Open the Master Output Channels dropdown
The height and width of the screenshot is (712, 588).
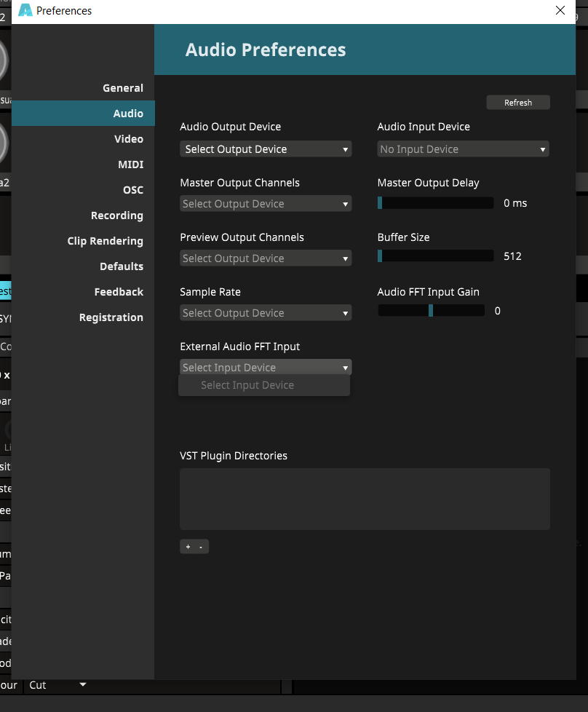coord(265,204)
